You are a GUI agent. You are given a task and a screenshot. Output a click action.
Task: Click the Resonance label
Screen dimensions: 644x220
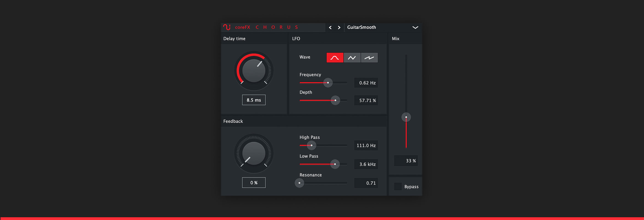coord(311,175)
